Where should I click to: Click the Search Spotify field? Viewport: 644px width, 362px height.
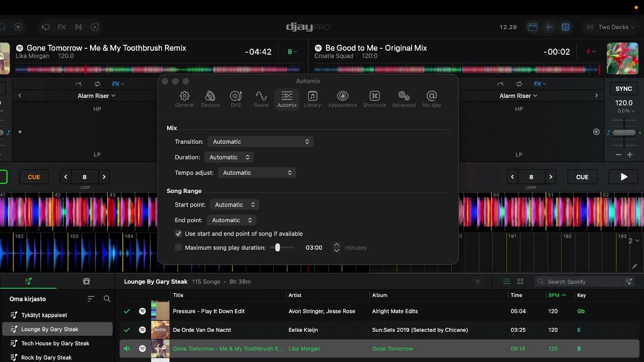click(578, 282)
